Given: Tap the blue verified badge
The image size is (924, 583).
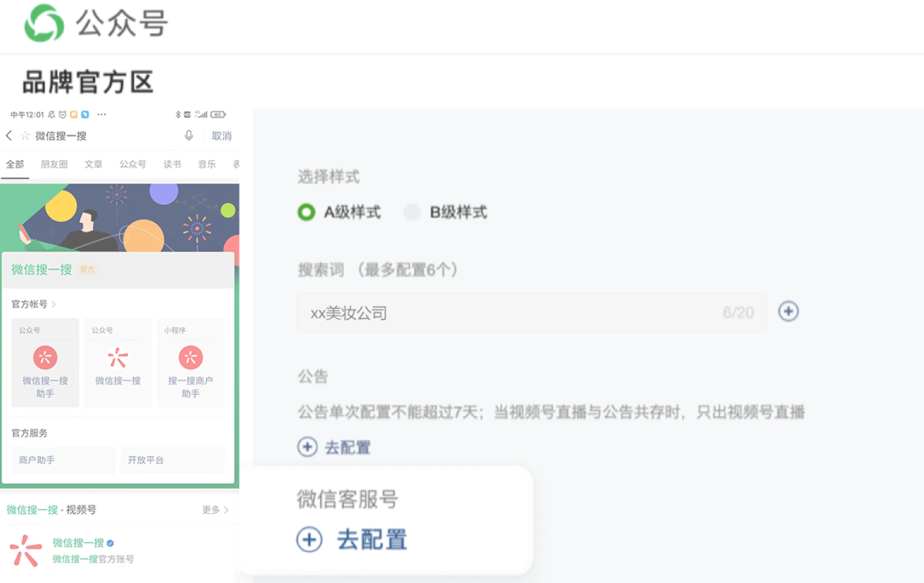Looking at the screenshot, I should point(110,543).
